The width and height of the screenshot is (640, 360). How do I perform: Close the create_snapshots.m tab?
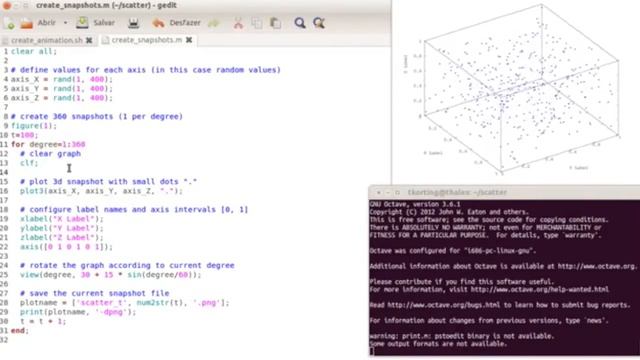[x=189, y=40]
